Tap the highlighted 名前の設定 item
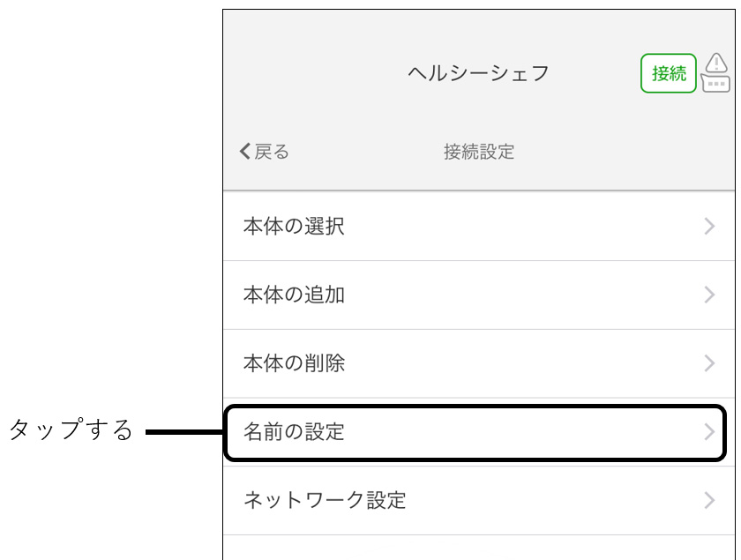Viewport: 741px width, 560px height. coord(294,432)
